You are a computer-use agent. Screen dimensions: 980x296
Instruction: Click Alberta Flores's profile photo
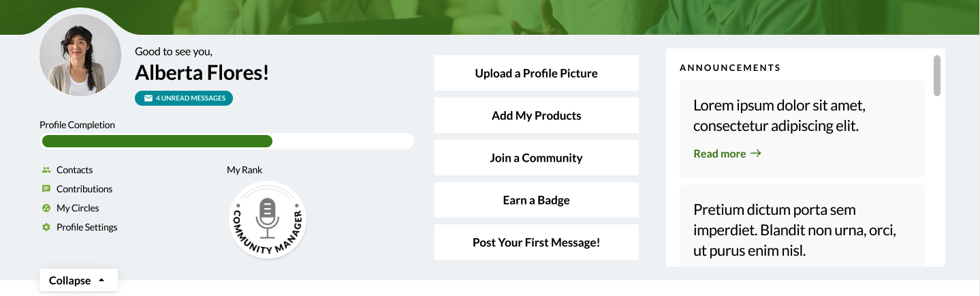(80, 55)
